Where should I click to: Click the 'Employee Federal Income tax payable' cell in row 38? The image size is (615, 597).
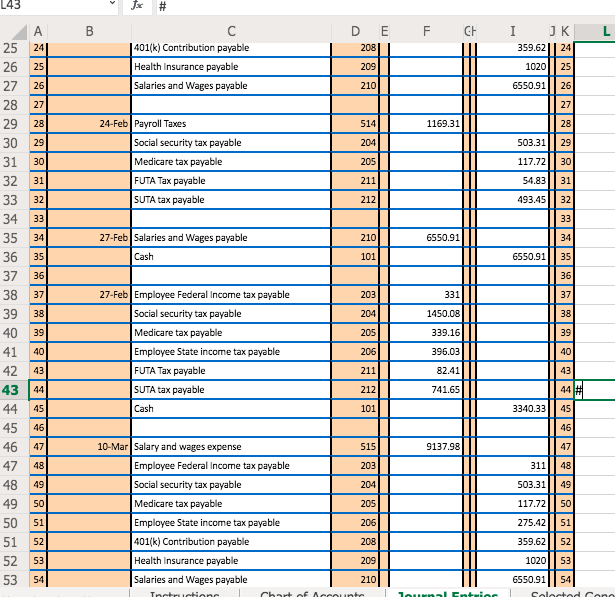(x=231, y=295)
